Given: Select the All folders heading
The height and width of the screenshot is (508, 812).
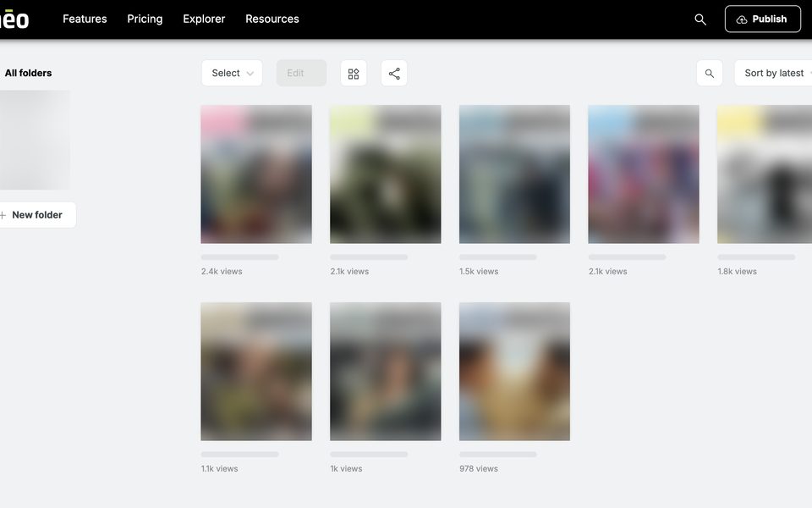Looking at the screenshot, I should coord(29,73).
